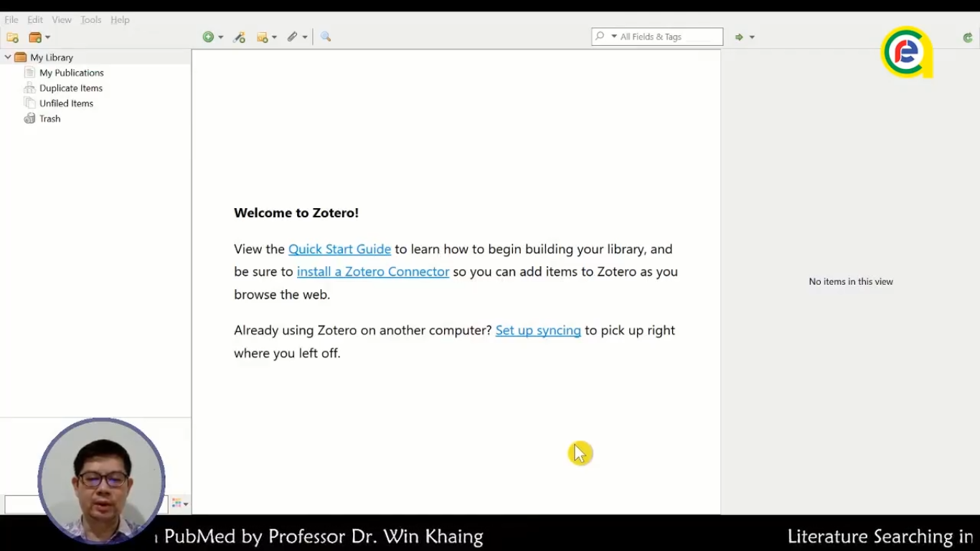This screenshot has width=980, height=551.
Task: Click the 'No items in this view' text
Action: tap(851, 282)
